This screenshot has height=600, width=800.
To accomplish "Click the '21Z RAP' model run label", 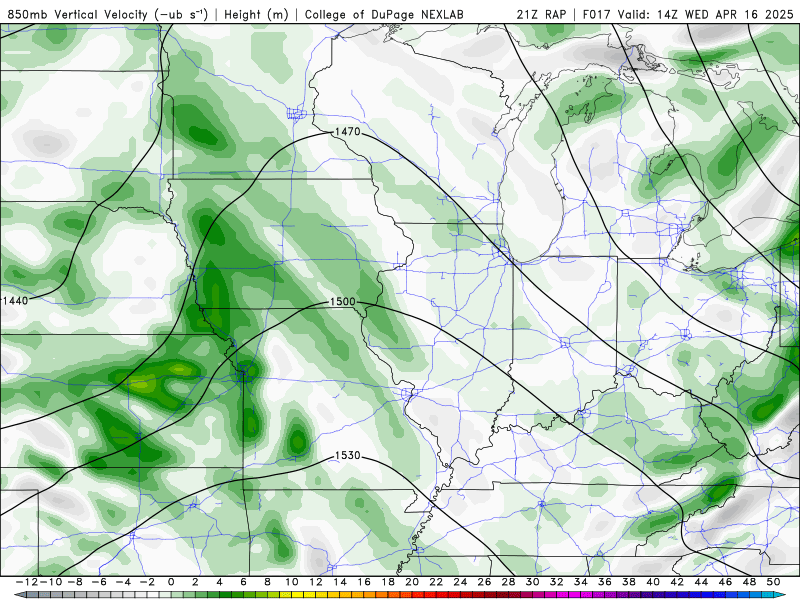I will click(541, 14).
